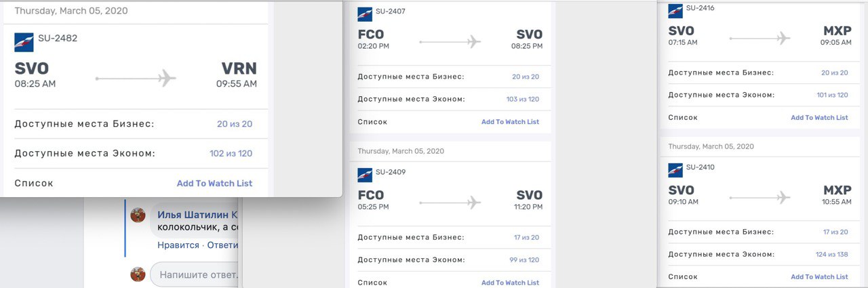This screenshot has height=288, width=868.
Task: Click the avatar beside the reply box
Action: coord(138,274)
